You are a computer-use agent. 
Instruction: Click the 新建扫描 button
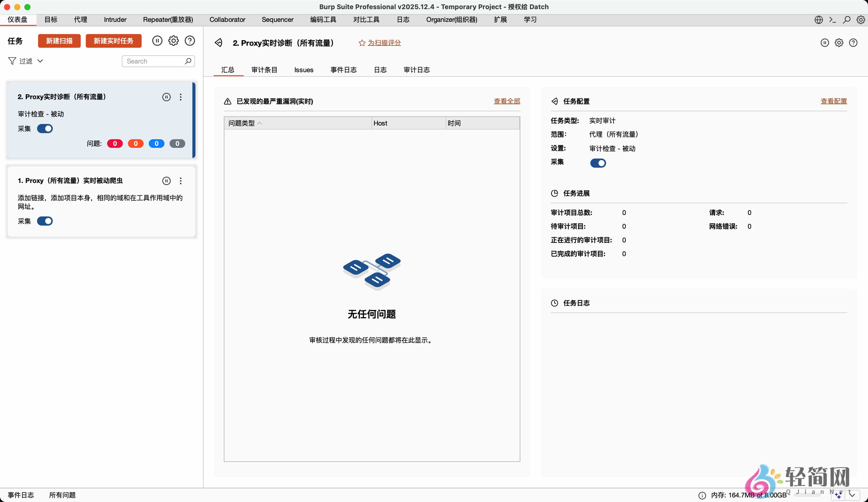pos(59,41)
